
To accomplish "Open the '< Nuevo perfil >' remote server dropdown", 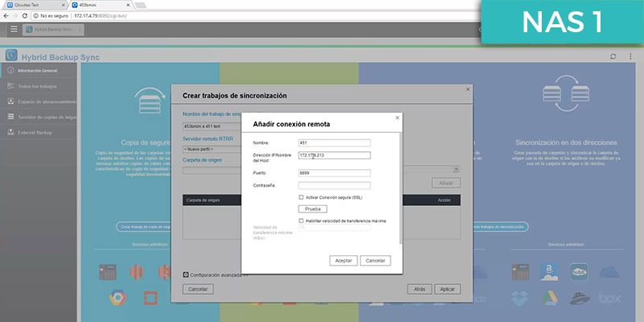I will [212, 149].
